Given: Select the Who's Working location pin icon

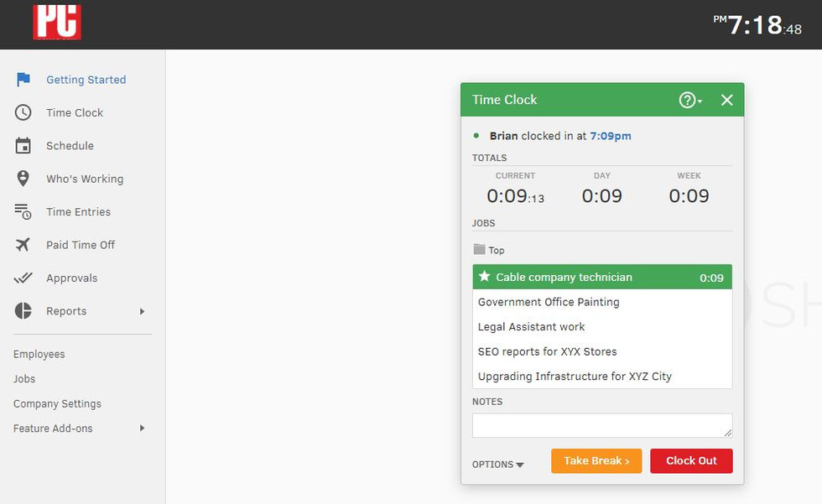Looking at the screenshot, I should click(x=23, y=179).
